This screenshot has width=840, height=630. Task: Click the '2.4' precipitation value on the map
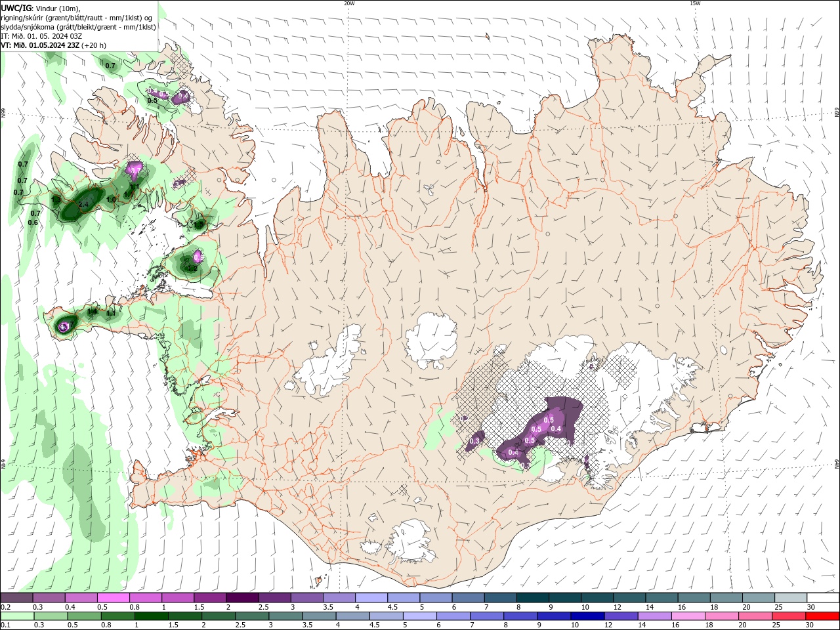point(83,205)
